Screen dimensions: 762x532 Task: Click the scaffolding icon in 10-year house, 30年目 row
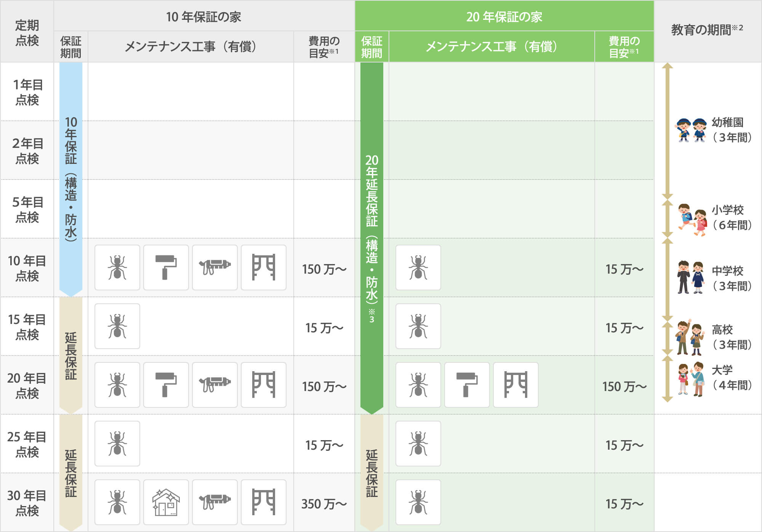click(264, 502)
